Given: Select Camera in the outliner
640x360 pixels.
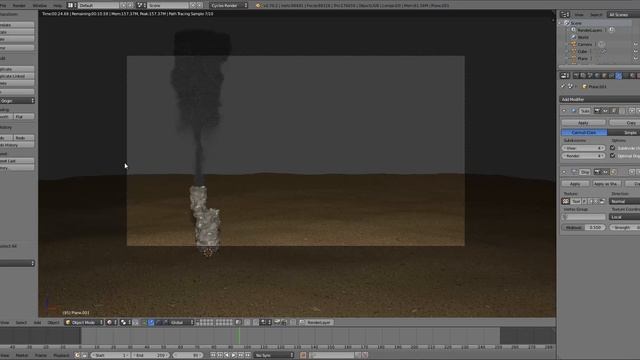Looking at the screenshot, I should point(584,44).
